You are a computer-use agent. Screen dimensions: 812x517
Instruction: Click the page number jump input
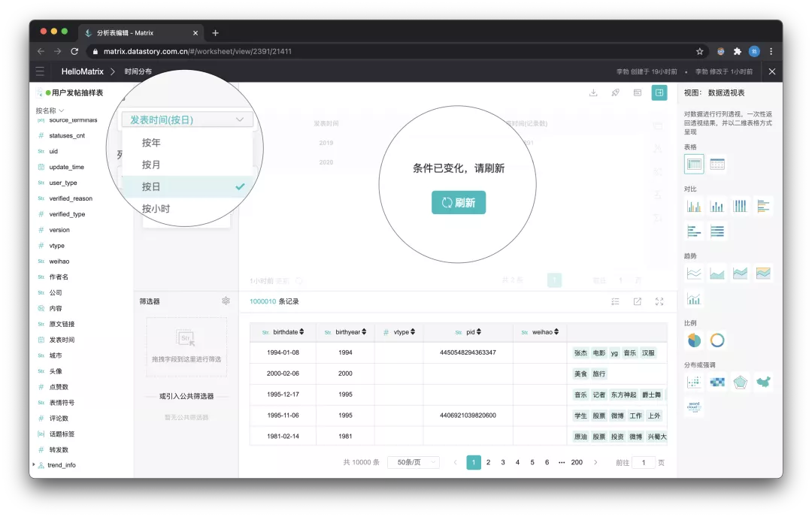tap(644, 463)
